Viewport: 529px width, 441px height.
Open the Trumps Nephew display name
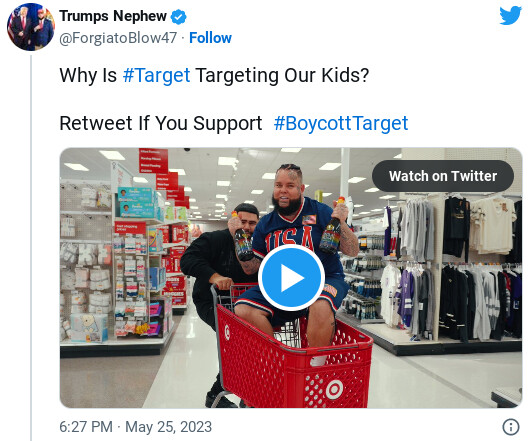pos(113,16)
